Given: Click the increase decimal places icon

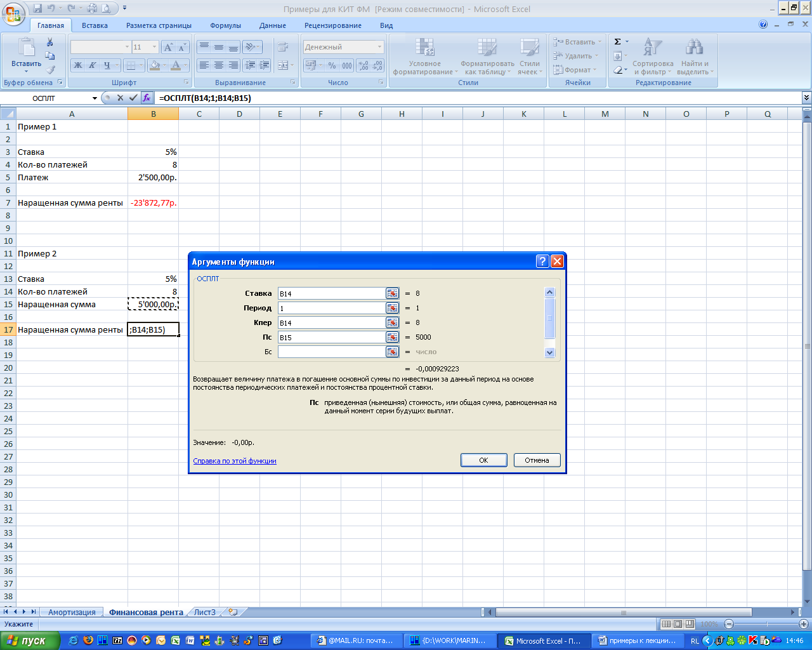Looking at the screenshot, I should [x=363, y=65].
